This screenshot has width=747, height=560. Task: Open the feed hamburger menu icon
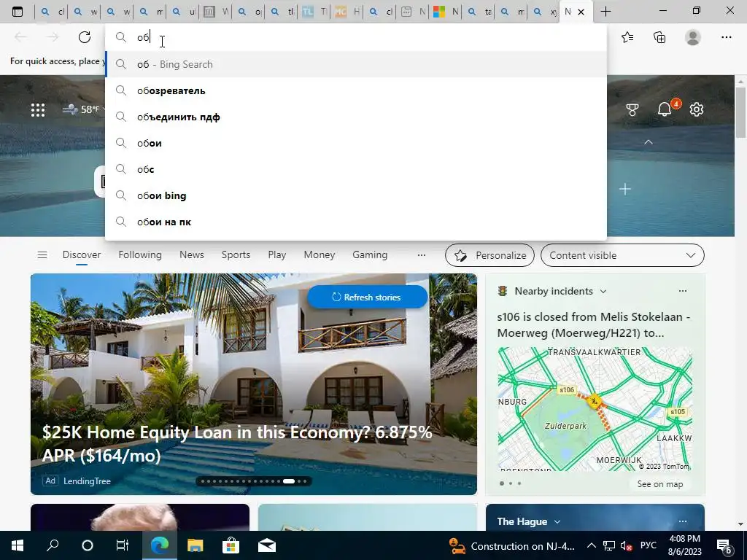point(42,254)
